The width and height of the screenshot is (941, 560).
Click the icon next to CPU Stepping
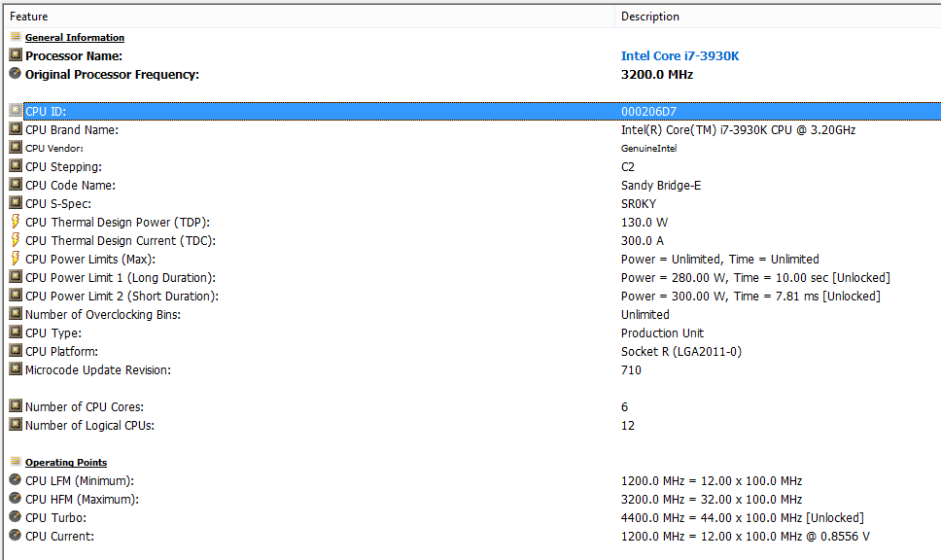click(x=16, y=166)
